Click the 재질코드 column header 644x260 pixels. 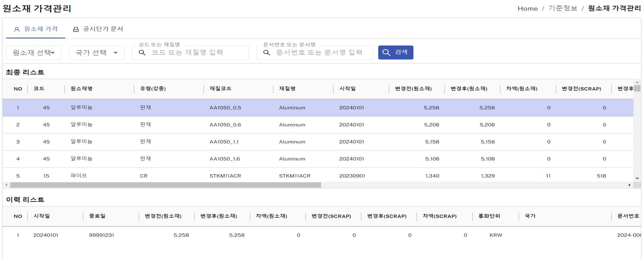click(220, 89)
